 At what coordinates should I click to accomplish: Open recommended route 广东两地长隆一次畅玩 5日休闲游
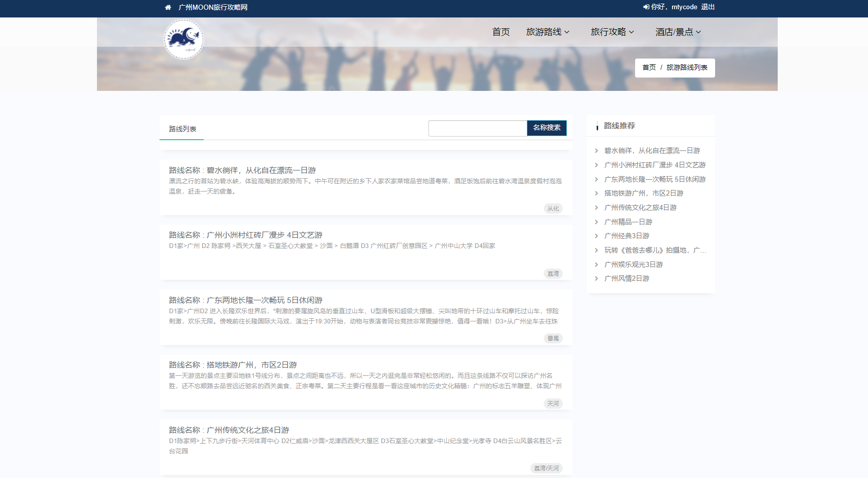(655, 179)
